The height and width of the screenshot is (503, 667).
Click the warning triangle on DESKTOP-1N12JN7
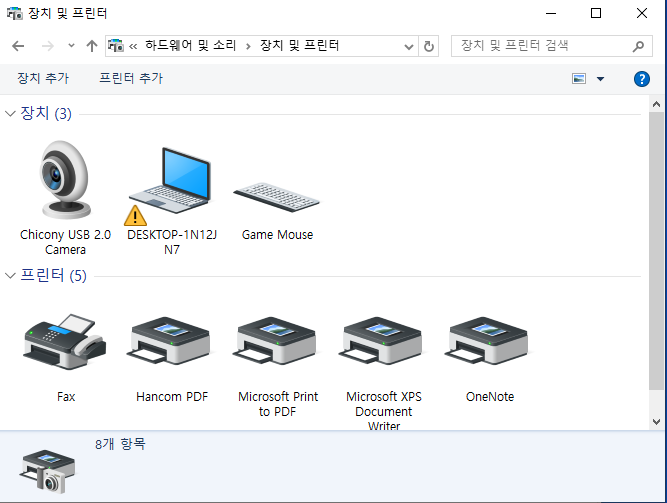click(x=135, y=216)
